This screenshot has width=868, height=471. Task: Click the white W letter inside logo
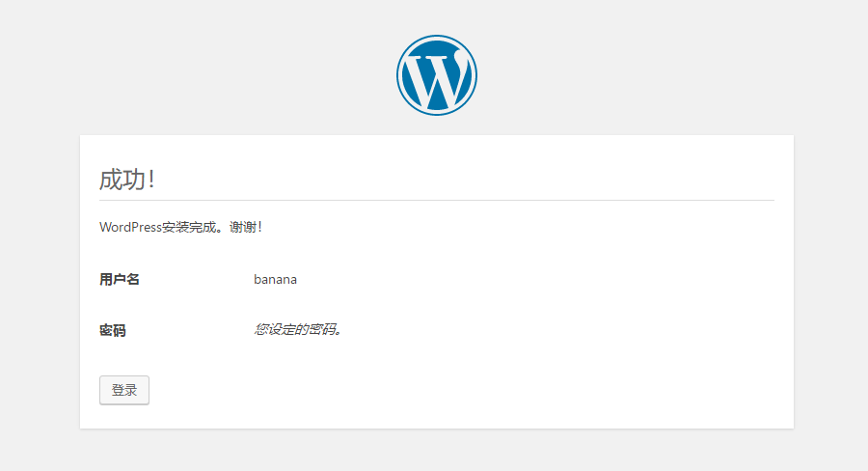[x=436, y=79]
